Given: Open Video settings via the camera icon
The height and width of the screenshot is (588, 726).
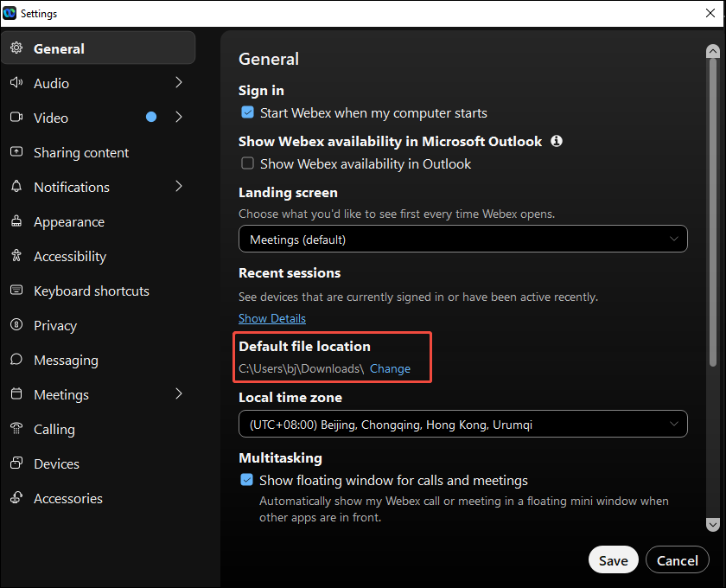Looking at the screenshot, I should pos(16,118).
